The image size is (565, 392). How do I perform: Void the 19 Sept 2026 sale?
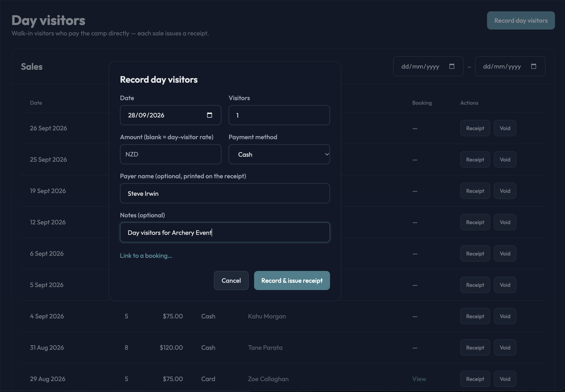click(x=505, y=191)
